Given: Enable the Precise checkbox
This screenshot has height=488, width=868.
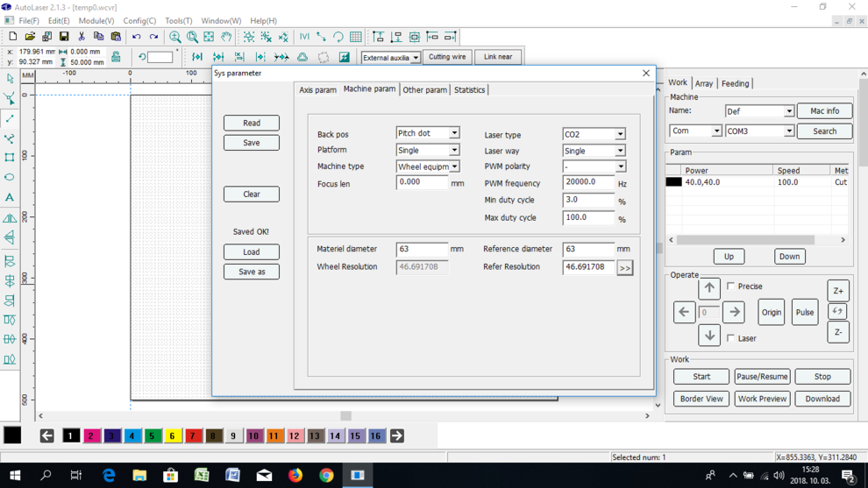Looking at the screenshot, I should (731, 286).
